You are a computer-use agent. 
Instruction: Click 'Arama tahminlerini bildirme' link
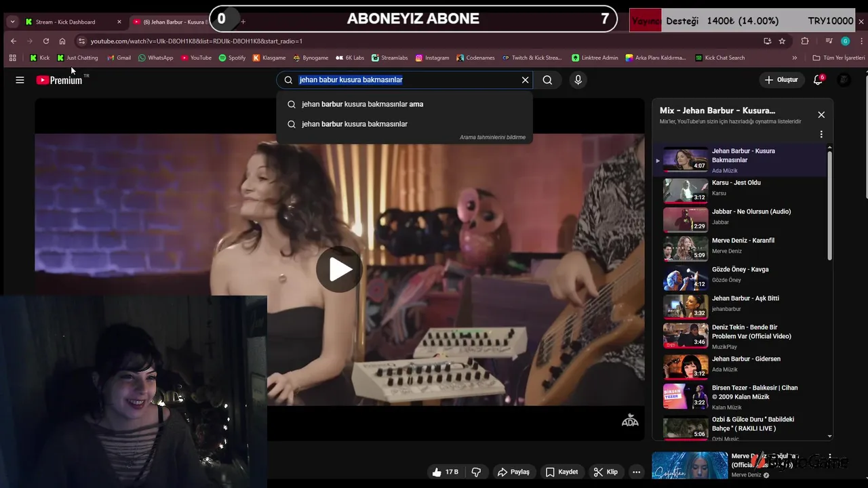pos(492,138)
